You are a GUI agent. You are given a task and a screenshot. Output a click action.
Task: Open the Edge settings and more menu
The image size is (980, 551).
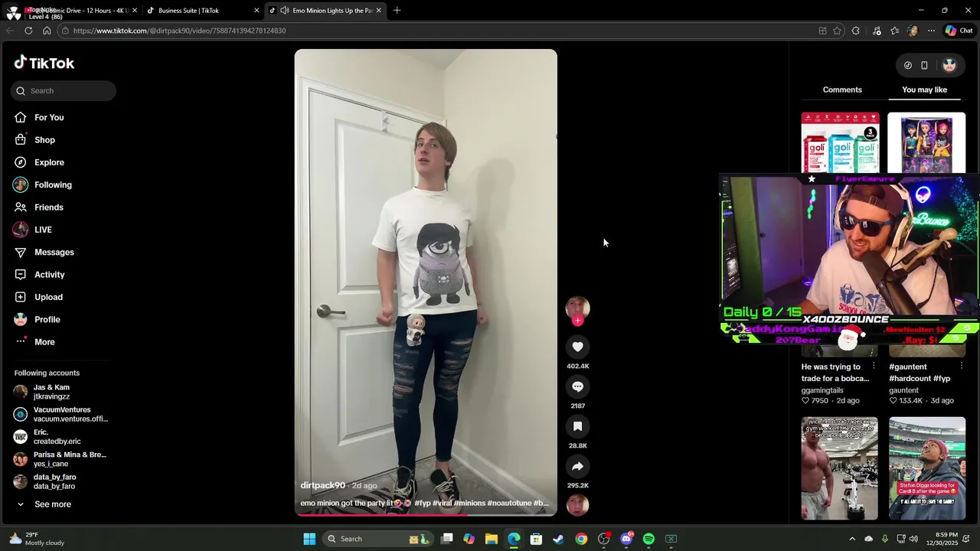pos(931,31)
